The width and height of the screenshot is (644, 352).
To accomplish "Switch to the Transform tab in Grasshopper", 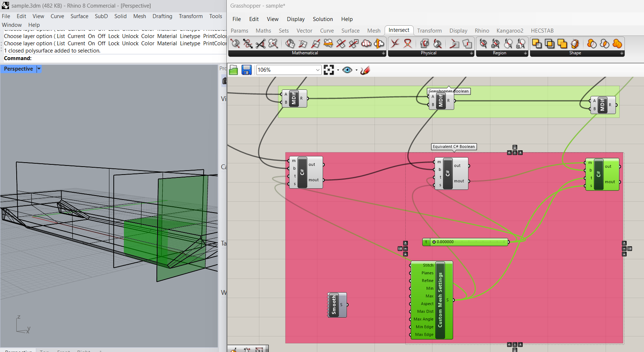I will [x=430, y=31].
